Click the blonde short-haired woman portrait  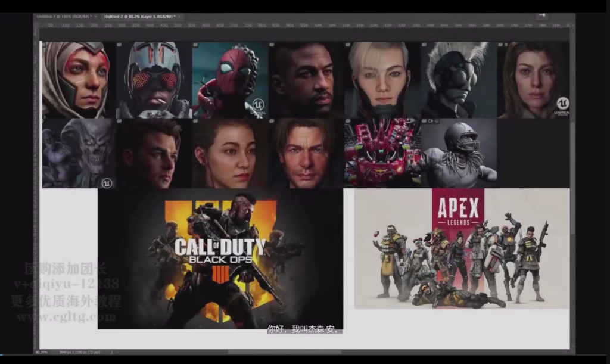point(382,80)
